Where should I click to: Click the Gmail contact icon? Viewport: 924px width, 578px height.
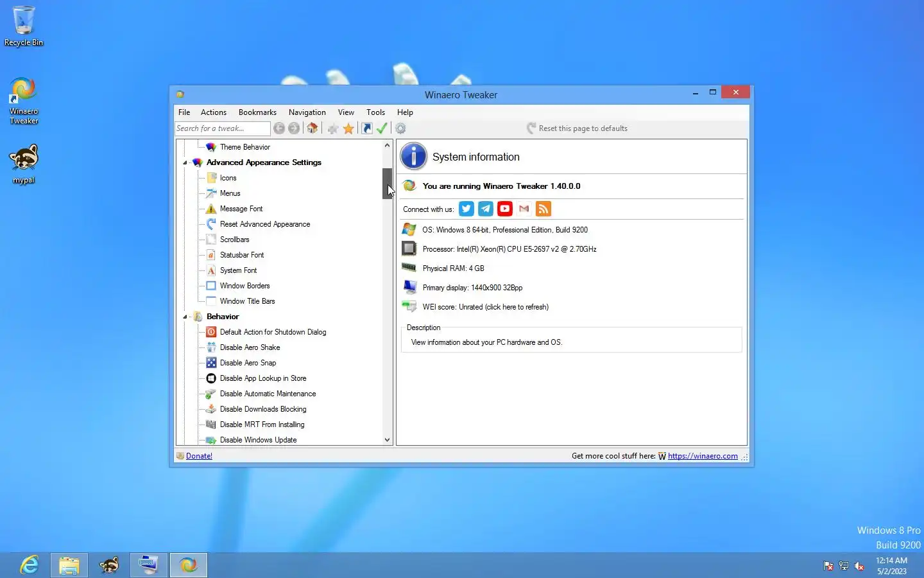pos(524,209)
